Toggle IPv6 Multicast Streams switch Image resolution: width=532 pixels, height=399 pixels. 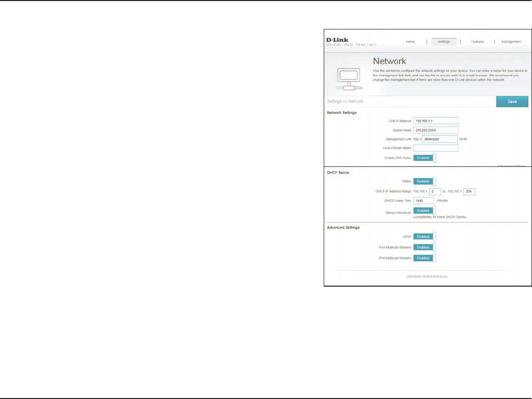424,258
